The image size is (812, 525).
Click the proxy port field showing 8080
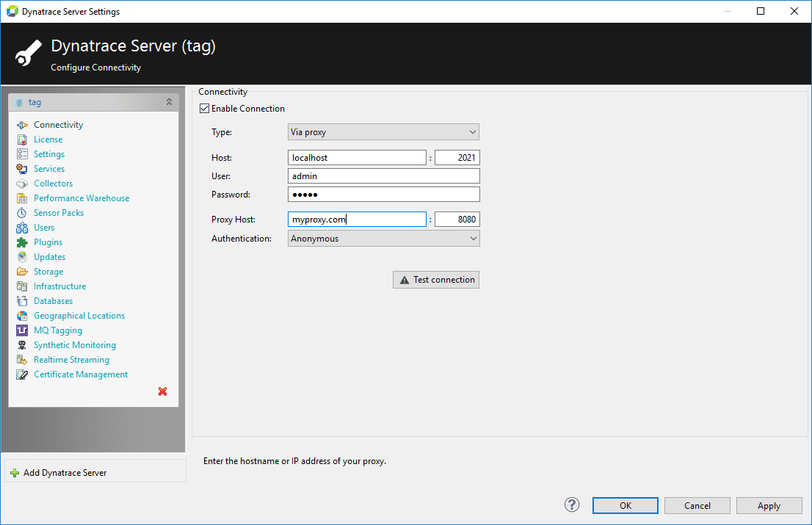[x=457, y=219]
